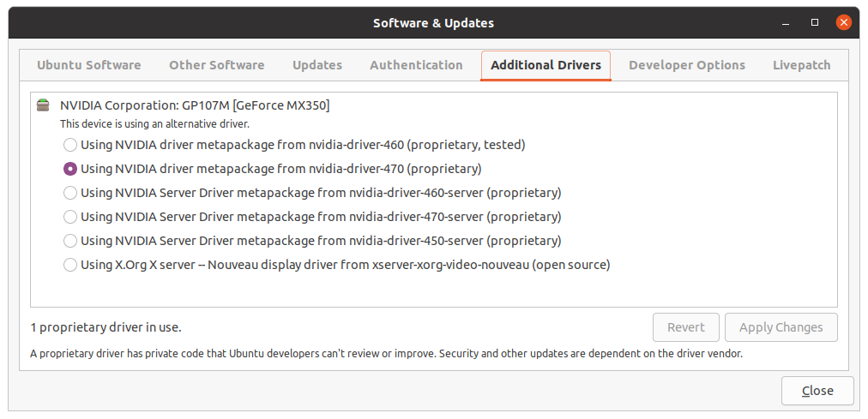
Task: Select the Additional Drivers tab
Action: pyautogui.click(x=546, y=65)
